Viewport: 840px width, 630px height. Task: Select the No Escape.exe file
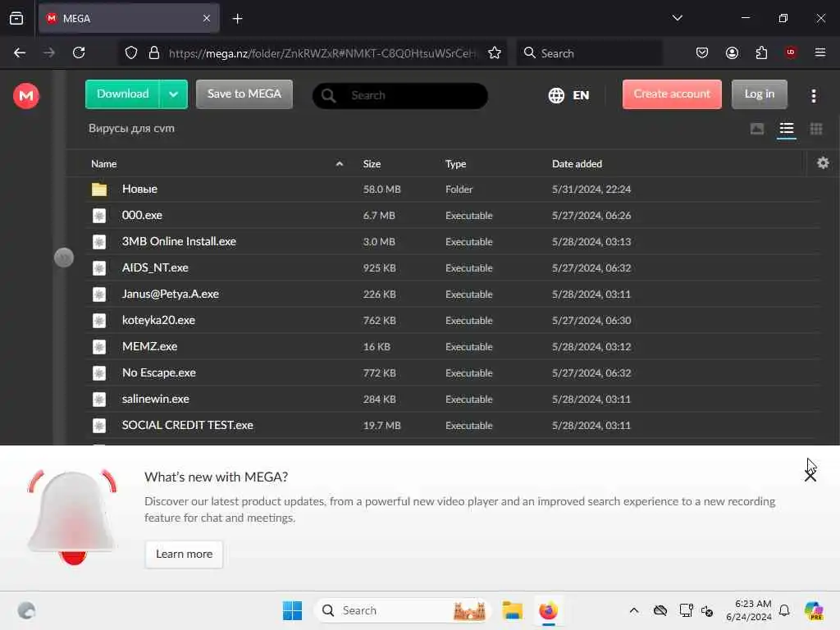click(453, 373)
